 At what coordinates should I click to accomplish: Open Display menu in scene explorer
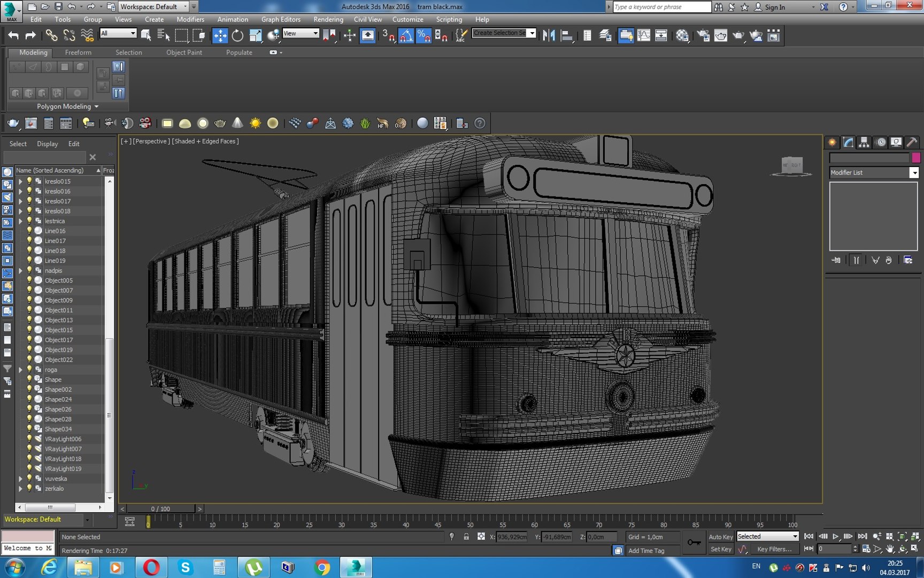[48, 144]
